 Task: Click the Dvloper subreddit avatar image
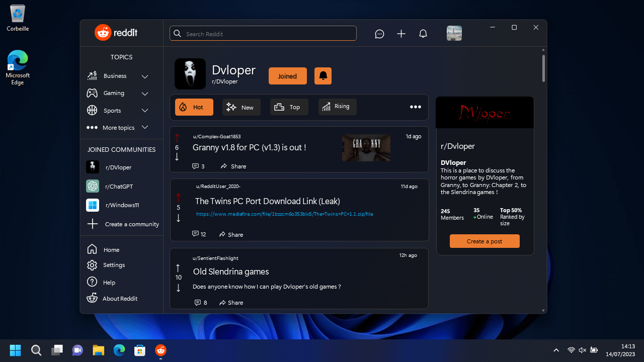[190, 74]
